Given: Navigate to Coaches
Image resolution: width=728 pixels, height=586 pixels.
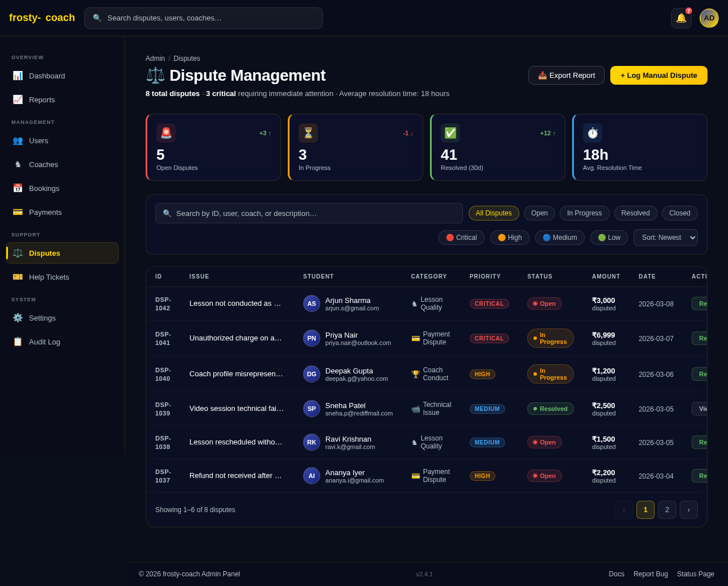Looking at the screenshot, I should coord(63,164).
